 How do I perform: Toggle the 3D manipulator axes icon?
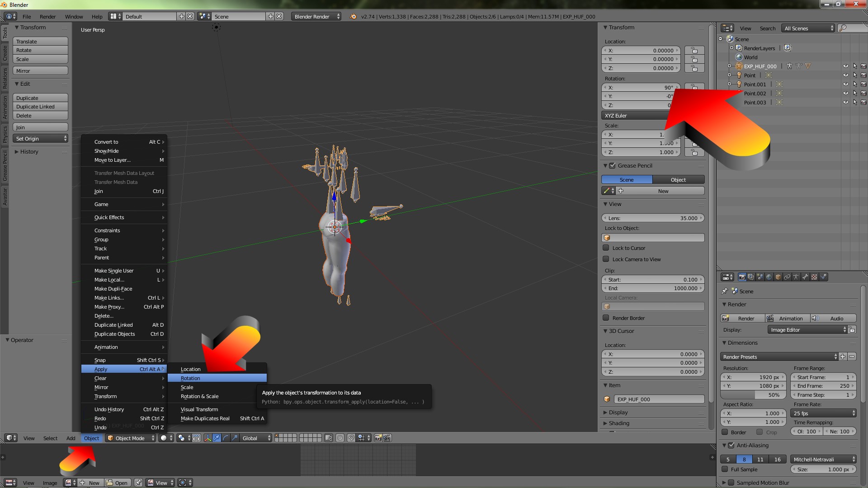pyautogui.click(x=208, y=438)
